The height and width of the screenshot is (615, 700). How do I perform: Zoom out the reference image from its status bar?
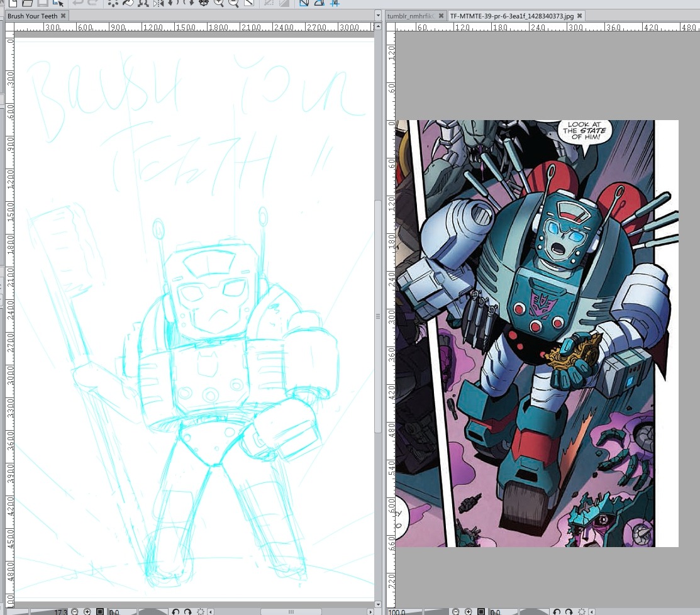click(455, 611)
